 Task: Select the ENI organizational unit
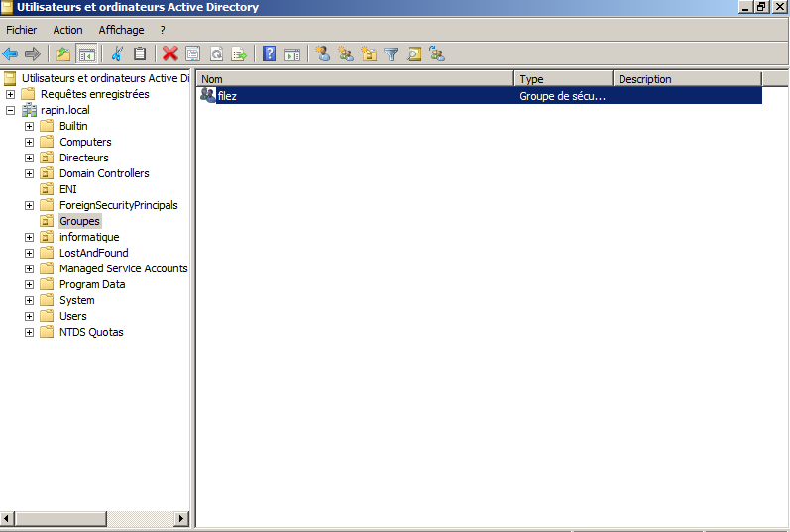[x=68, y=189]
